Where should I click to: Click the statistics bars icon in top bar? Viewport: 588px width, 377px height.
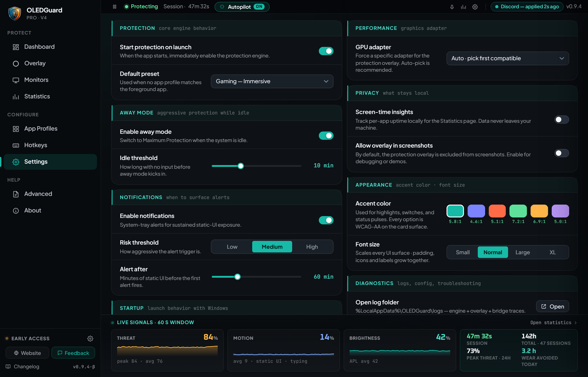(x=463, y=7)
